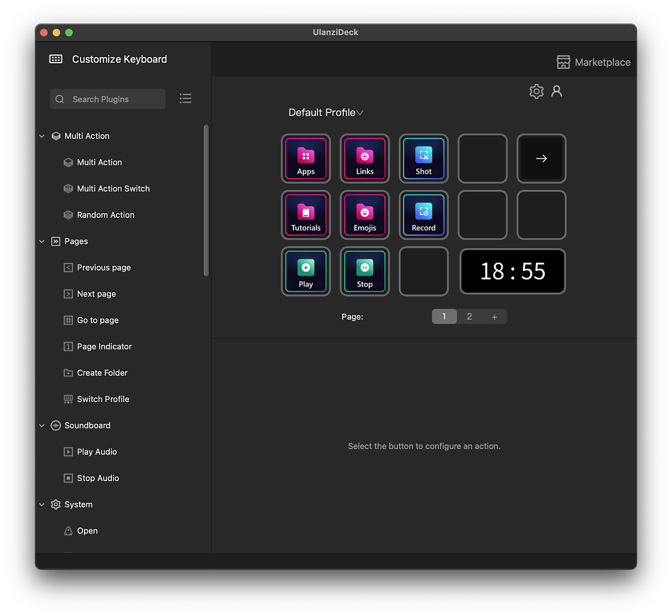Image resolution: width=672 pixels, height=616 pixels.
Task: Select the Tutorials folder key
Action: (x=306, y=215)
